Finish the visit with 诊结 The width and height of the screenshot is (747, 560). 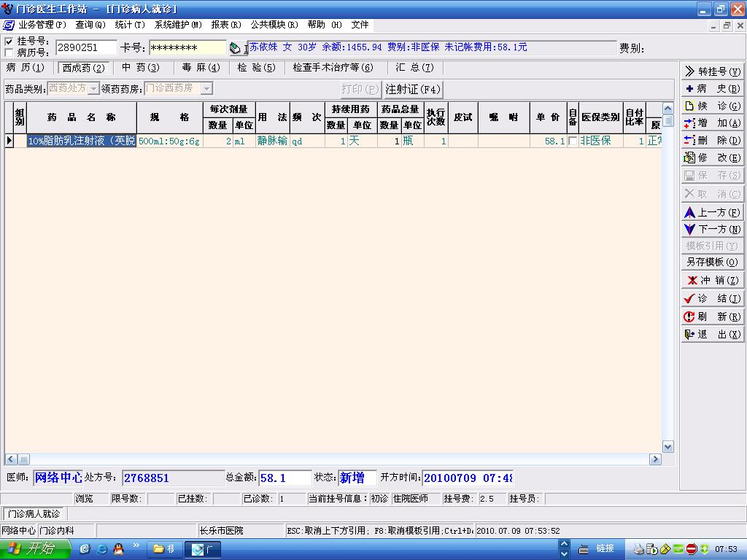point(712,298)
